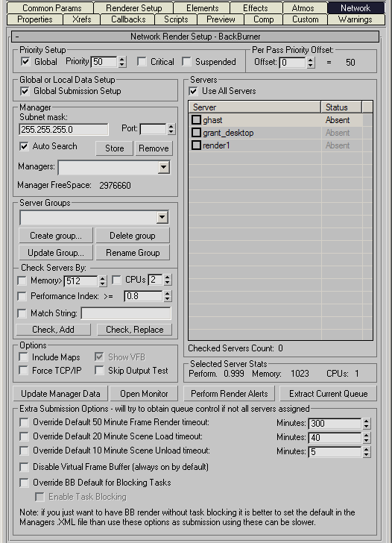
Task: Enable the Critical priority checkbox
Action: pyautogui.click(x=142, y=62)
